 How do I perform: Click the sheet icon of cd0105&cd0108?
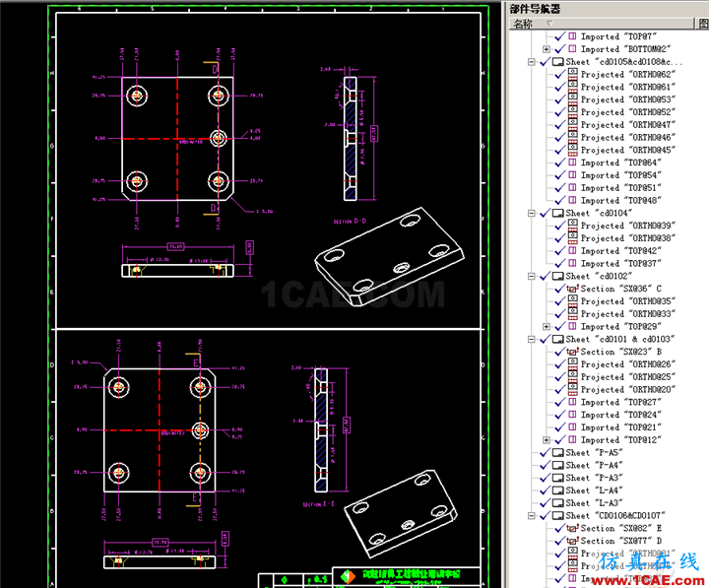click(x=558, y=61)
